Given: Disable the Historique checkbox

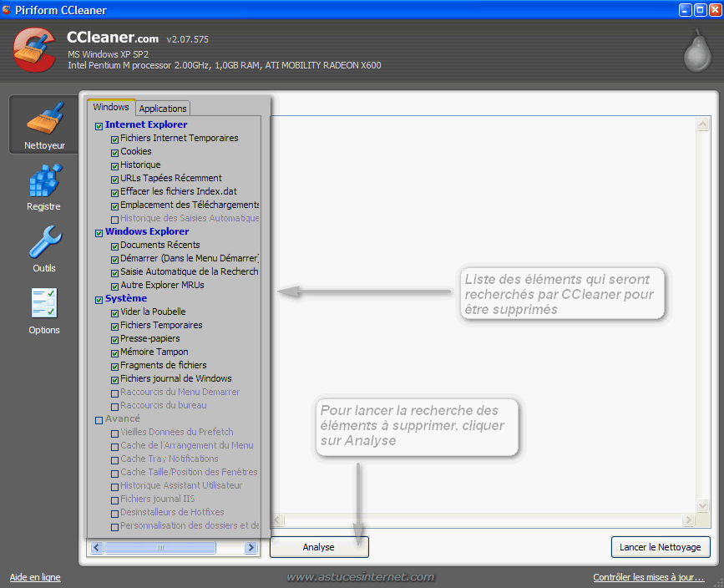Looking at the screenshot, I should click(114, 166).
